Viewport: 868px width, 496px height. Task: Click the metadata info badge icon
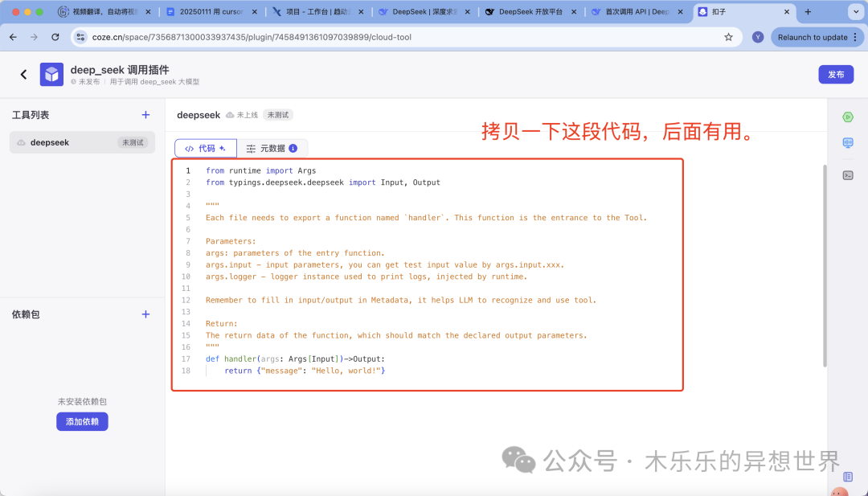tap(293, 148)
